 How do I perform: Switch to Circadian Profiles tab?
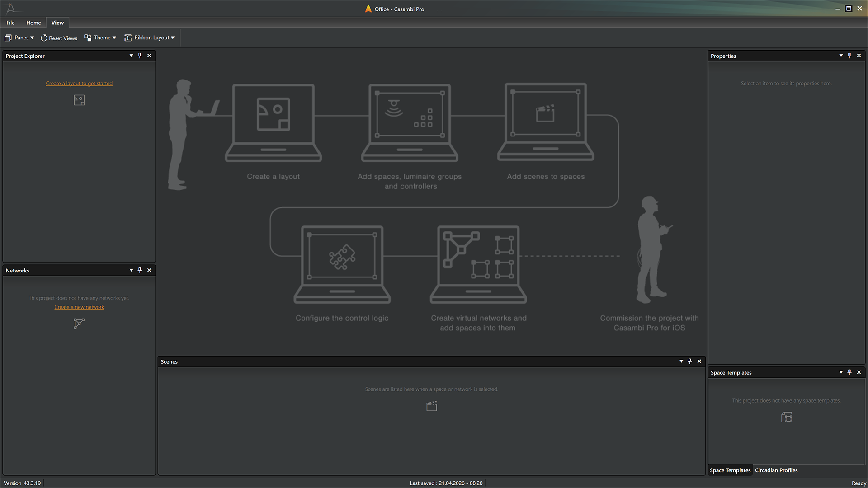point(776,470)
